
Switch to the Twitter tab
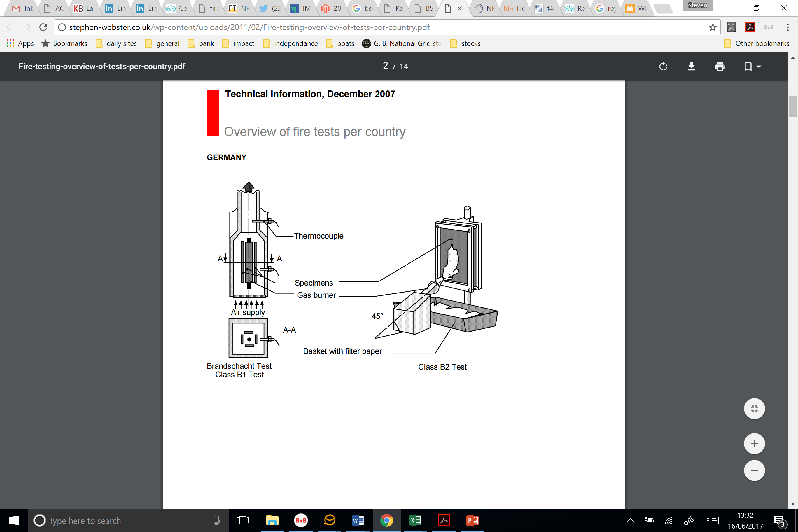269,8
